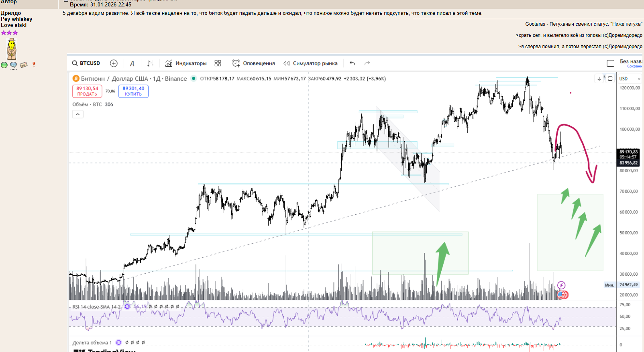Click the three purple rating stars
644x352 pixels.
[10, 33]
